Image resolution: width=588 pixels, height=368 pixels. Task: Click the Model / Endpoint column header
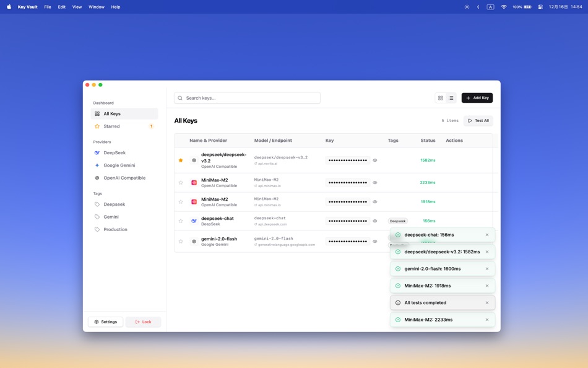pyautogui.click(x=273, y=141)
